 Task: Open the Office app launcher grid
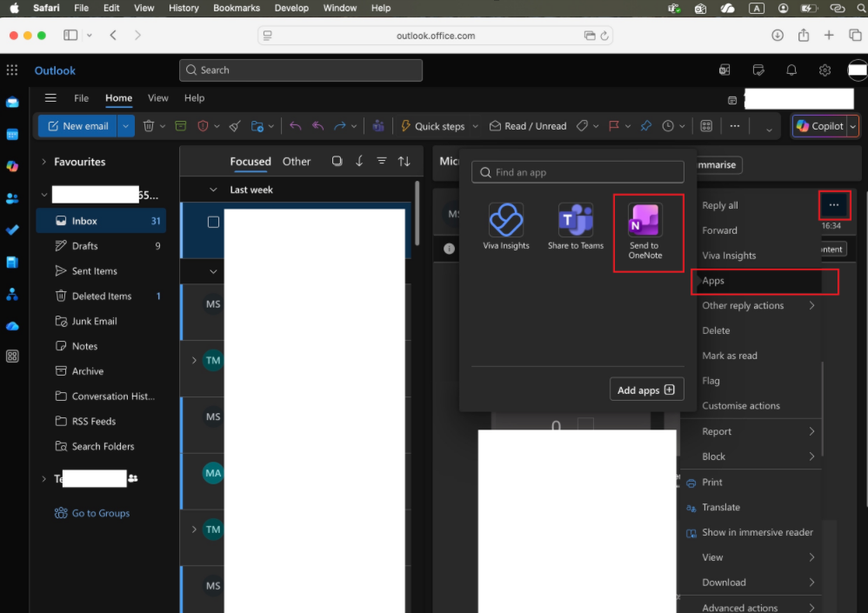coord(12,70)
